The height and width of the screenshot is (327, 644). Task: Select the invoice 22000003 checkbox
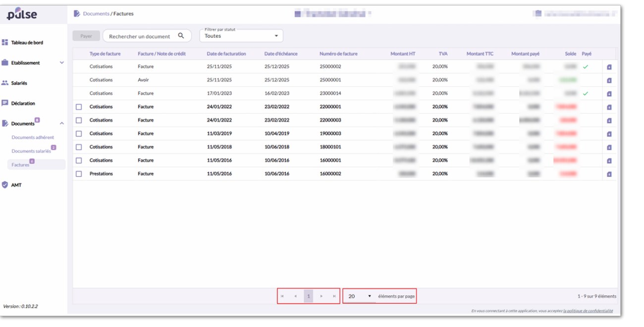click(78, 120)
